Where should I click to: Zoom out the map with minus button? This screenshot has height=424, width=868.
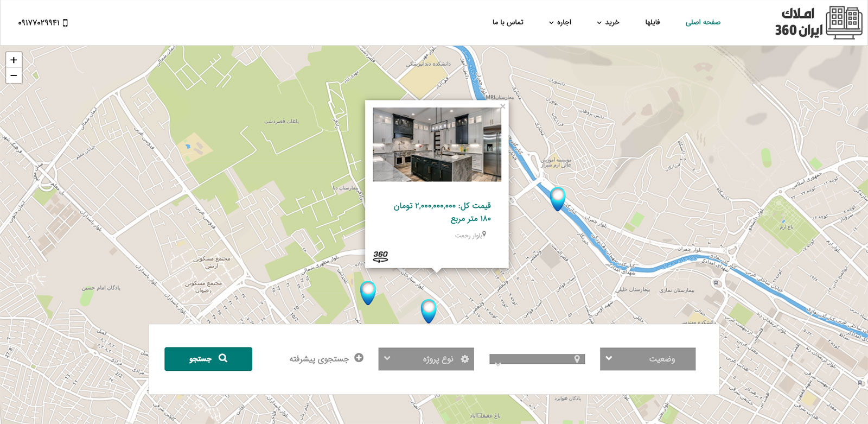tap(14, 75)
